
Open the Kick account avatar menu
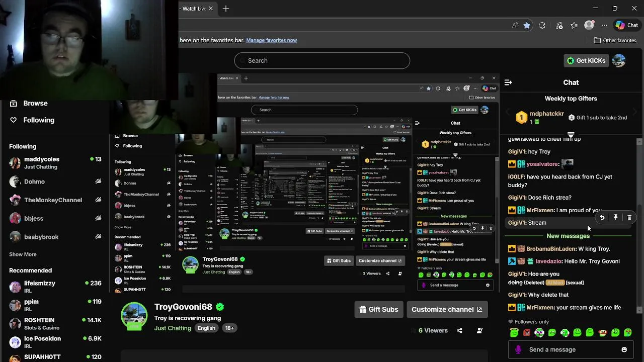tap(619, 60)
